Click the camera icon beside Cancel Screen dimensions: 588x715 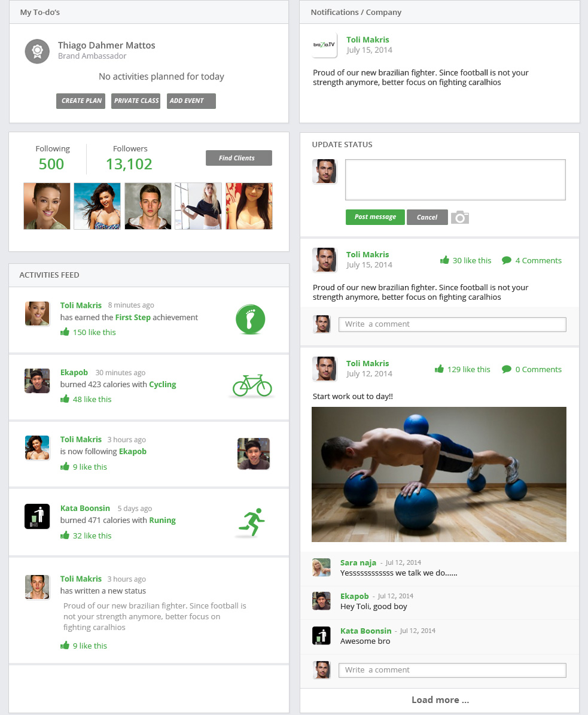pyautogui.click(x=460, y=218)
